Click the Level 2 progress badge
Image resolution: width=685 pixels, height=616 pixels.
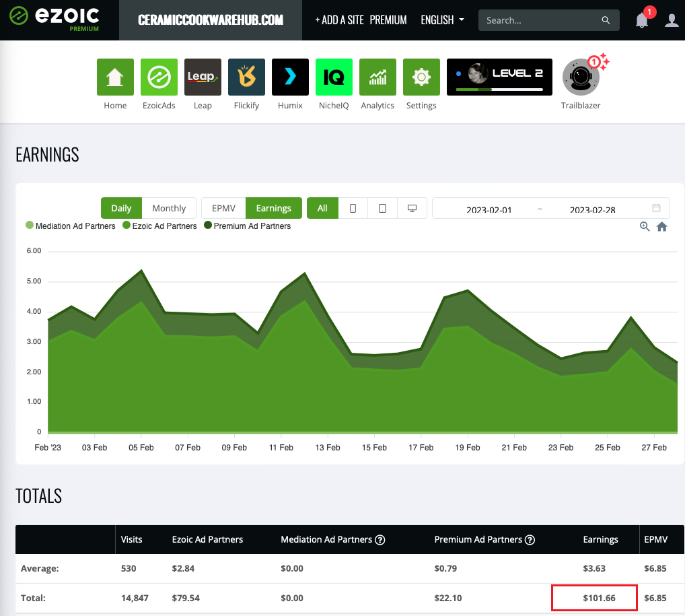499,77
